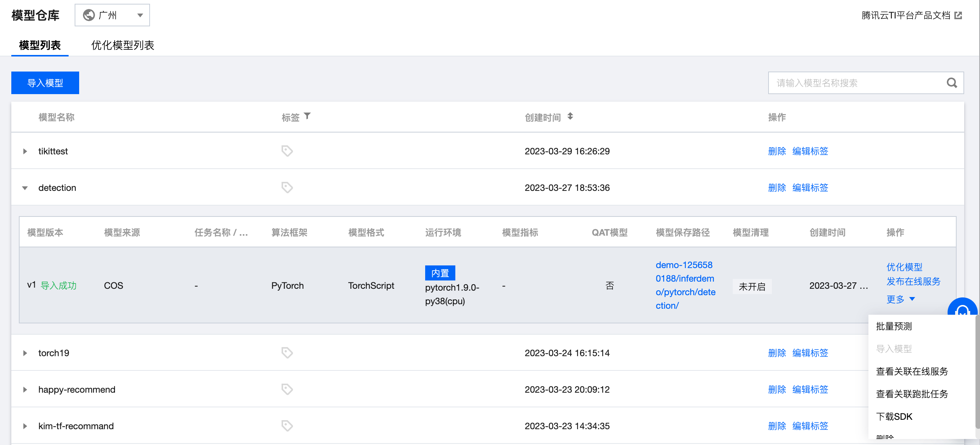Click the tag icon in tikittest row
This screenshot has height=445, width=980.
coord(287,151)
